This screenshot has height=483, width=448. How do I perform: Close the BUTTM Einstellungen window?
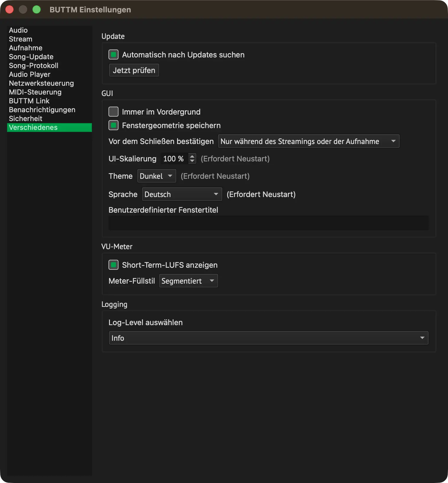pyautogui.click(x=9, y=9)
